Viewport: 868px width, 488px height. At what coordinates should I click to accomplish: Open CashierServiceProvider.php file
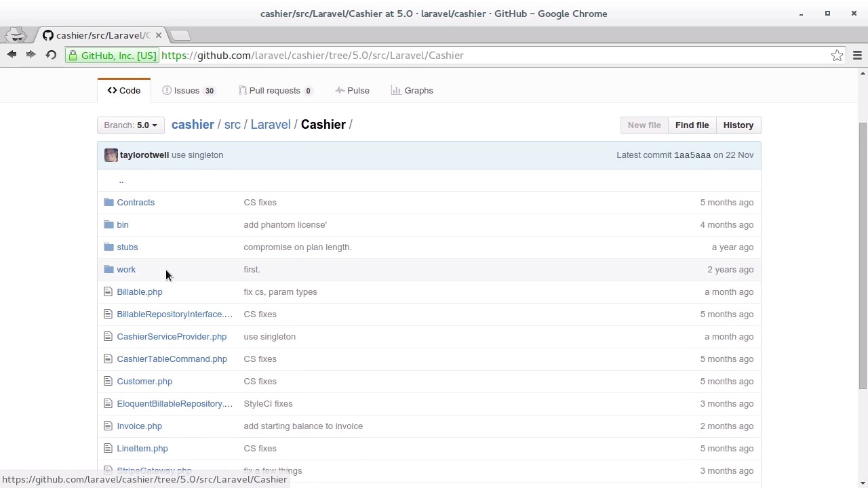(172, 336)
